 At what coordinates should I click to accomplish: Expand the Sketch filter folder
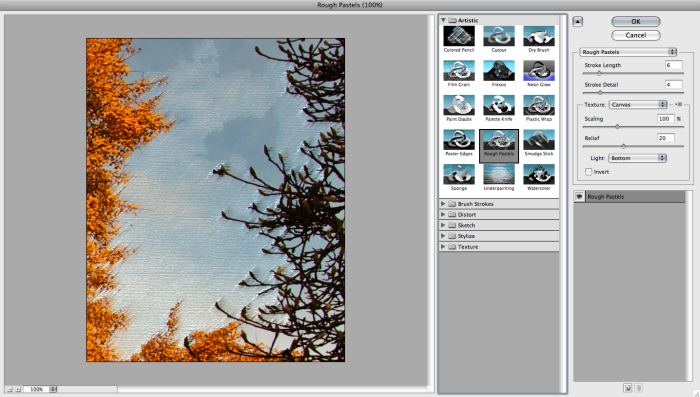443,225
